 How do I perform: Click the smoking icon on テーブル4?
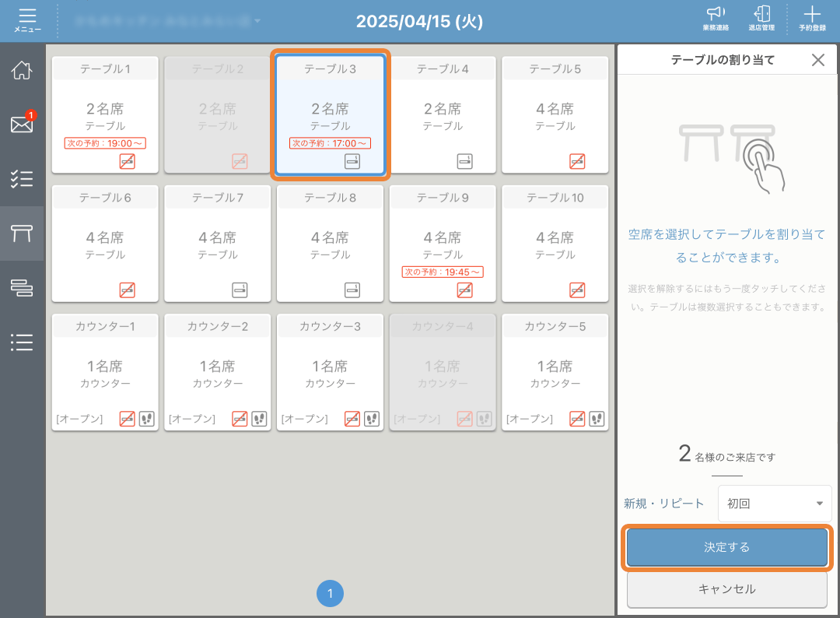(464, 161)
